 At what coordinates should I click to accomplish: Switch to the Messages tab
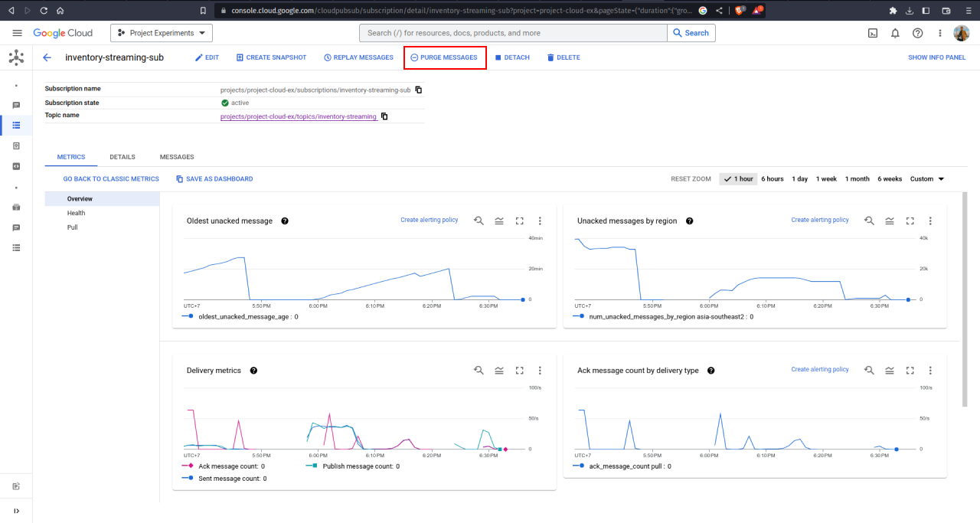pos(176,157)
